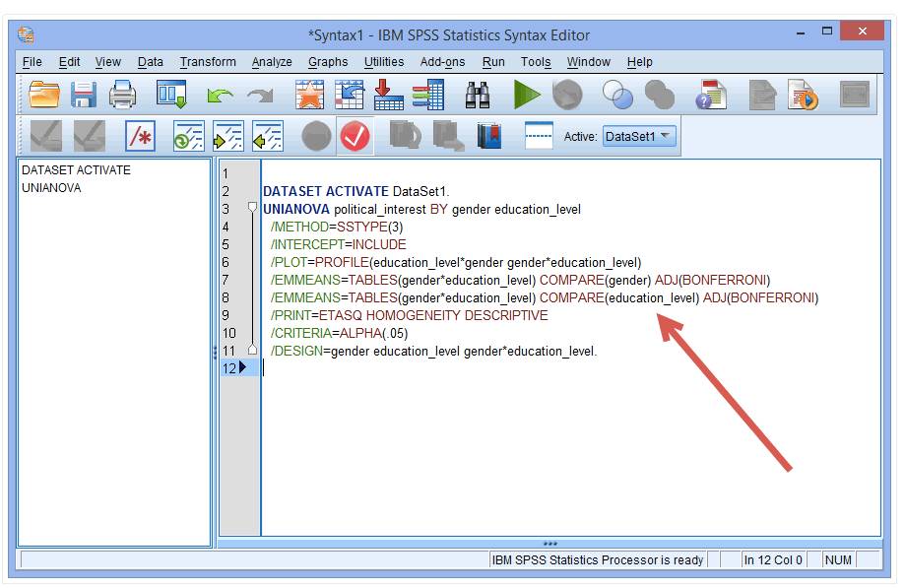
Task: Click the SPSS application icon in title bar
Action: coord(26,34)
